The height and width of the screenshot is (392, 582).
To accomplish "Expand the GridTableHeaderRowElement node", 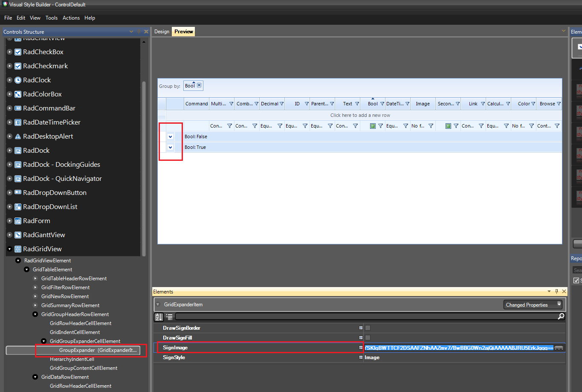I will pos(35,279).
